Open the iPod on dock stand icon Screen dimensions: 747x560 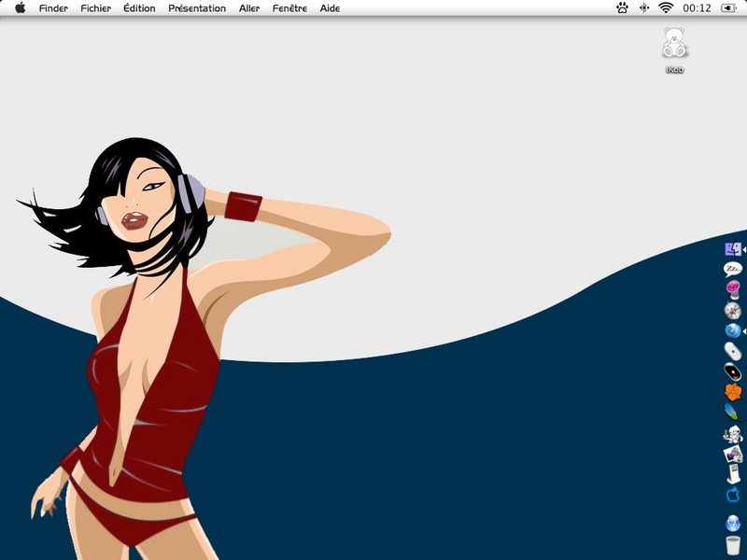pos(734,474)
